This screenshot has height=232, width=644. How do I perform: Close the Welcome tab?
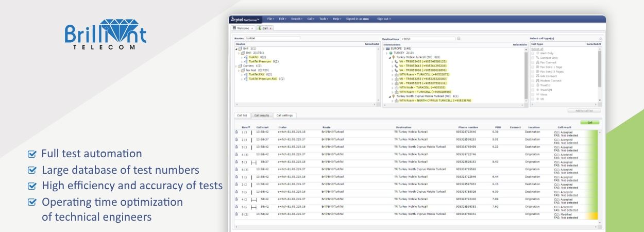click(x=252, y=28)
